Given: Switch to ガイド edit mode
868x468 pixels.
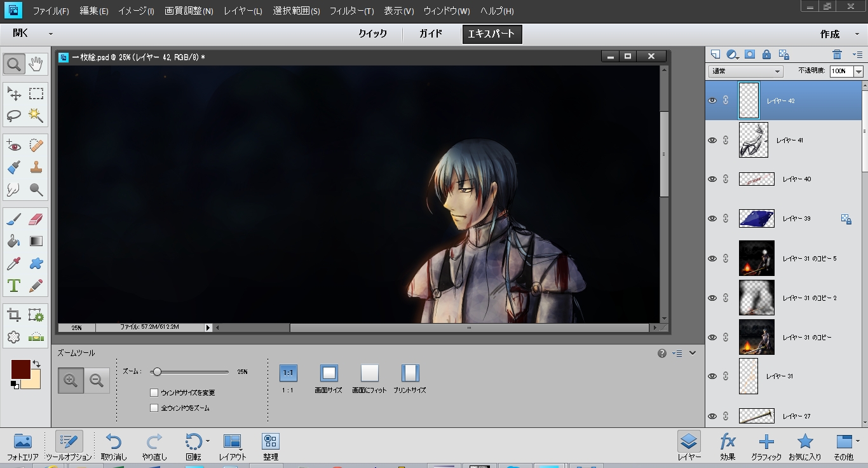Looking at the screenshot, I should point(431,34).
